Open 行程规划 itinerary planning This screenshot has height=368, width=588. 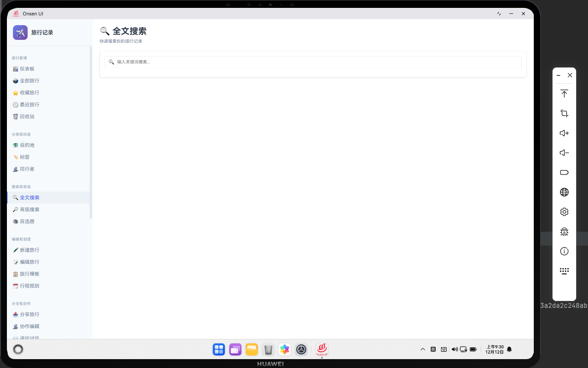click(29, 286)
